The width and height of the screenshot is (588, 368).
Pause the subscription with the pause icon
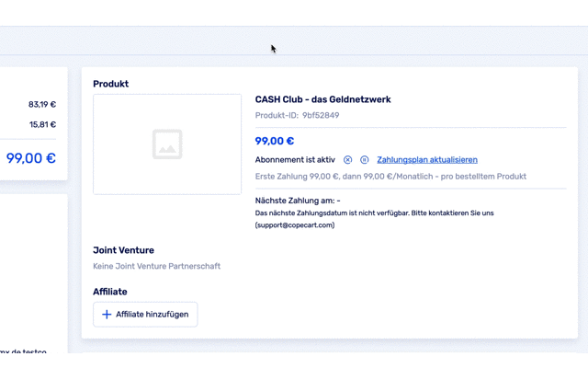tap(365, 160)
